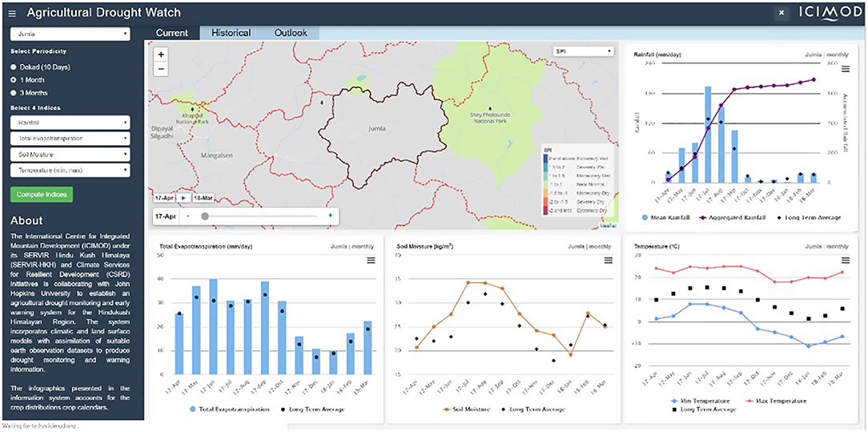The height and width of the screenshot is (432, 868).
Task: Open the hamburger menu beside the app title
Action: click(13, 12)
